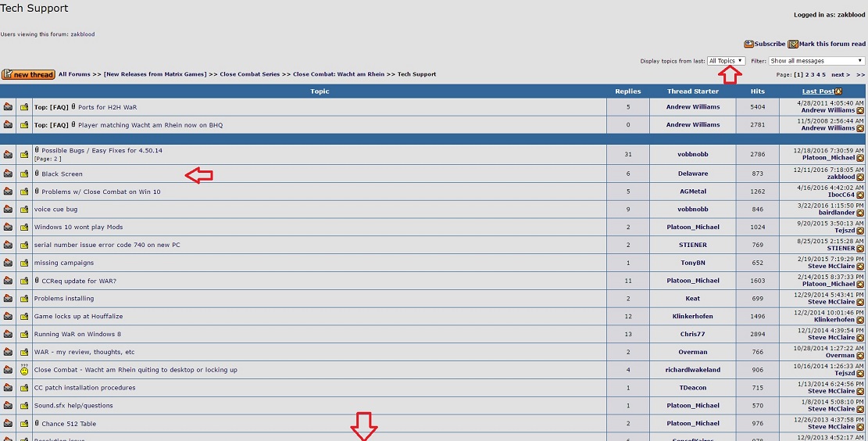Image resolution: width=868 pixels, height=441 pixels.
Task: Jump to last page with >> link
Action: pyautogui.click(x=861, y=74)
